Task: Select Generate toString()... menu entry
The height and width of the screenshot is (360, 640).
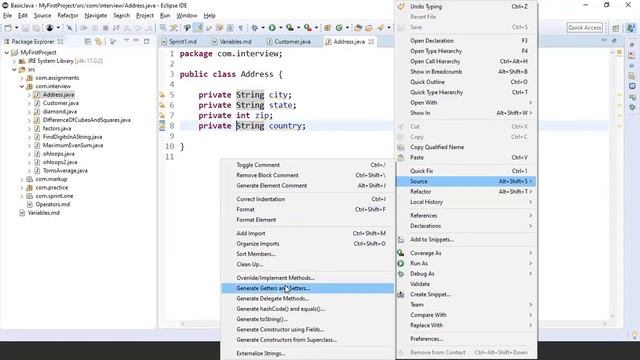Action: (x=307, y=319)
